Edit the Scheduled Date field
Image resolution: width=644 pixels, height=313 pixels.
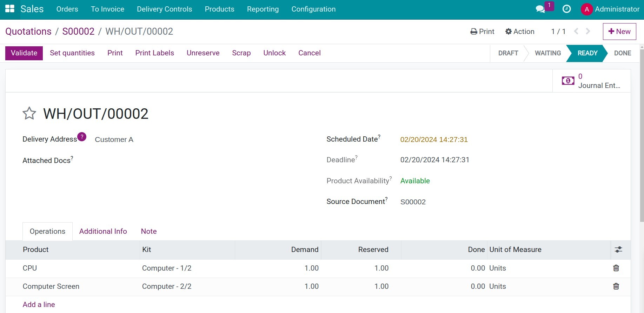click(434, 140)
